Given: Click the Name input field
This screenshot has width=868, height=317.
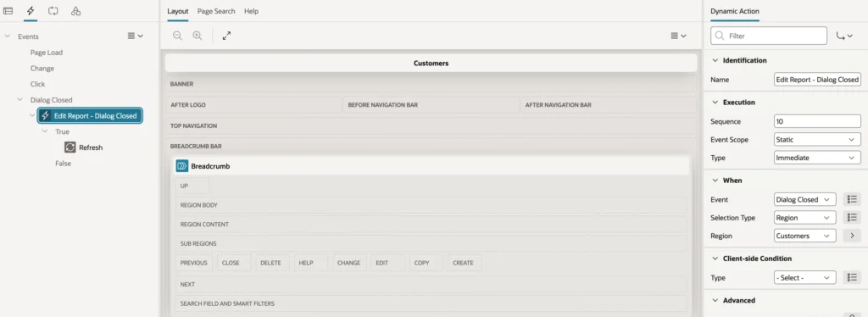Looking at the screenshot, I should click(817, 80).
